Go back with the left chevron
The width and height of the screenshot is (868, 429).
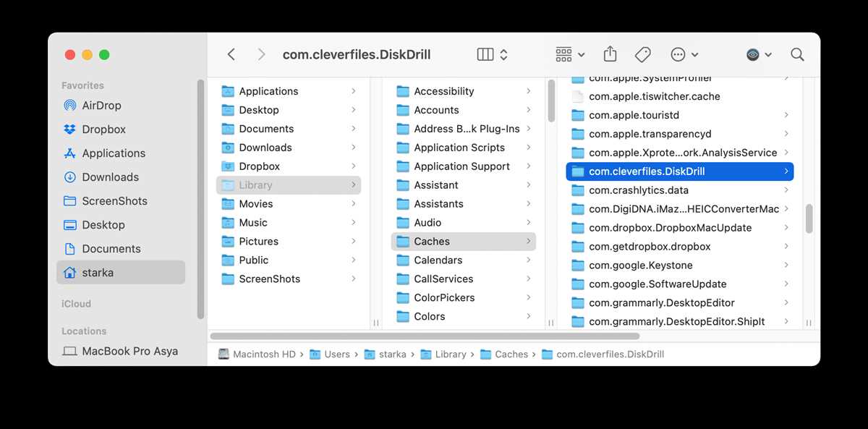[231, 54]
